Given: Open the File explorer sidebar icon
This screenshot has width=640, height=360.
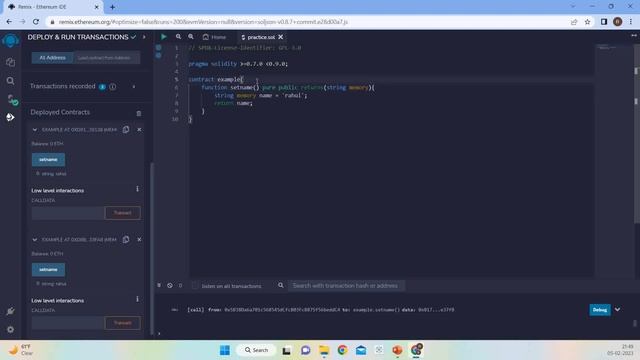Looking at the screenshot, I should click(x=10, y=62).
